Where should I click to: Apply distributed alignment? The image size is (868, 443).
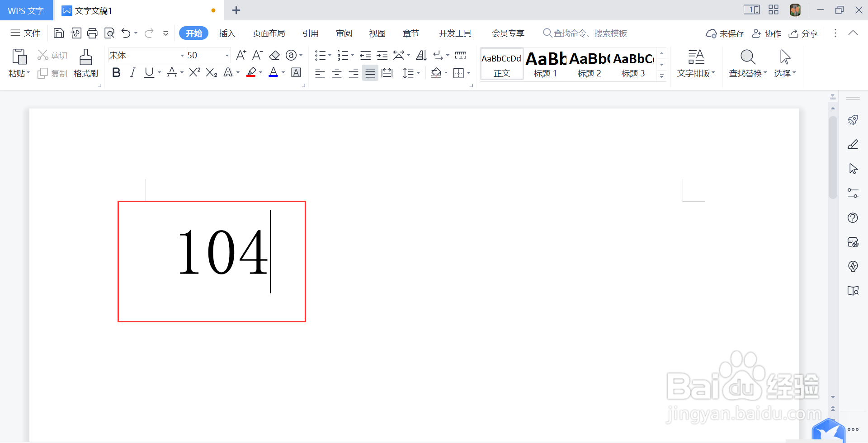(387, 73)
